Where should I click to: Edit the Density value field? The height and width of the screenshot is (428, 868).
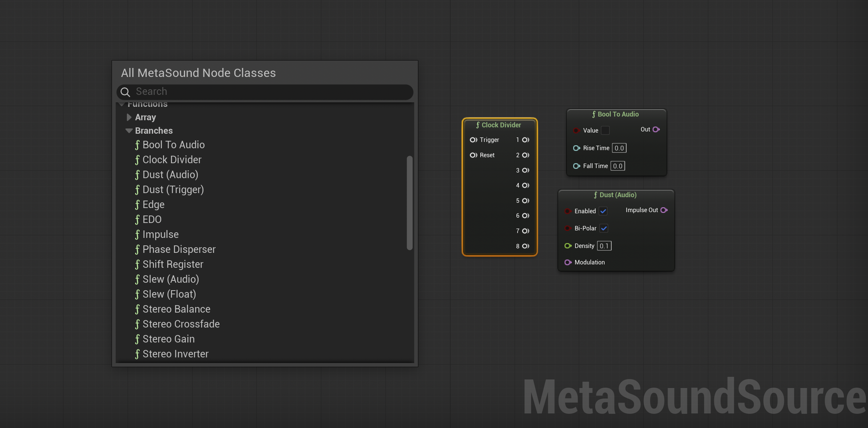coord(604,246)
